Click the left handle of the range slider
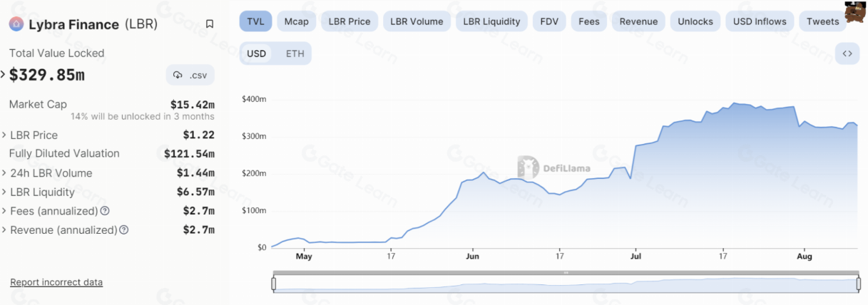The width and height of the screenshot is (868, 305). (x=274, y=284)
